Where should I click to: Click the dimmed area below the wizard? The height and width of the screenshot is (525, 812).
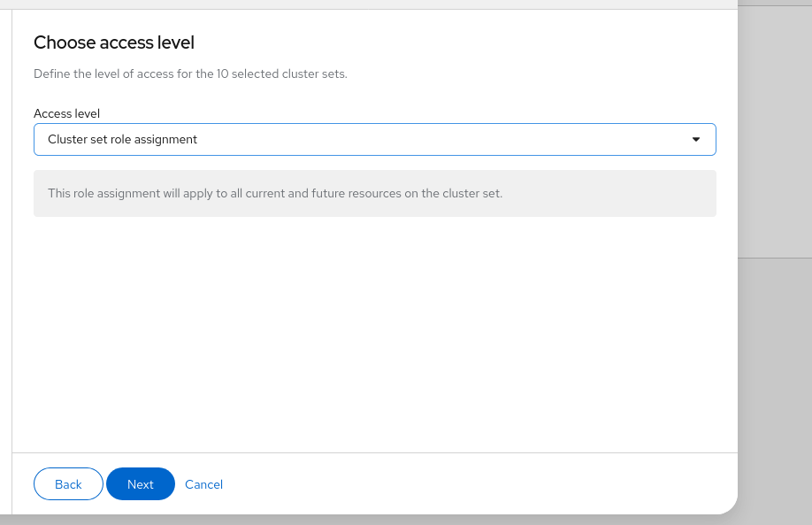(x=354, y=521)
